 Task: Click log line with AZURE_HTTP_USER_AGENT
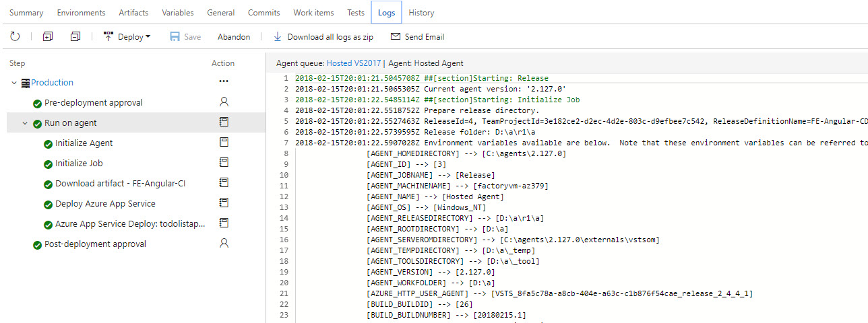coord(559,293)
